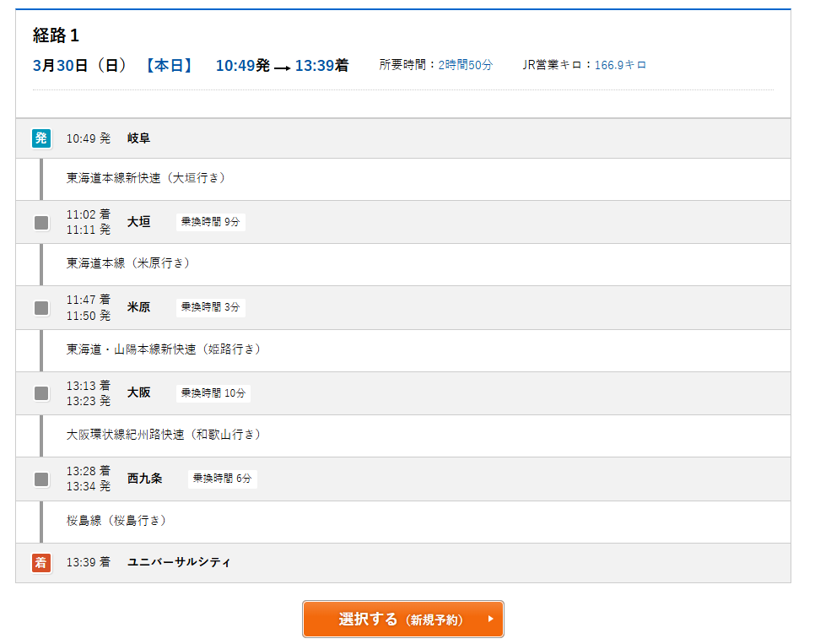Click the 選択する (新規予約) button
Viewport: 815px width, 644px height.
[402, 619]
